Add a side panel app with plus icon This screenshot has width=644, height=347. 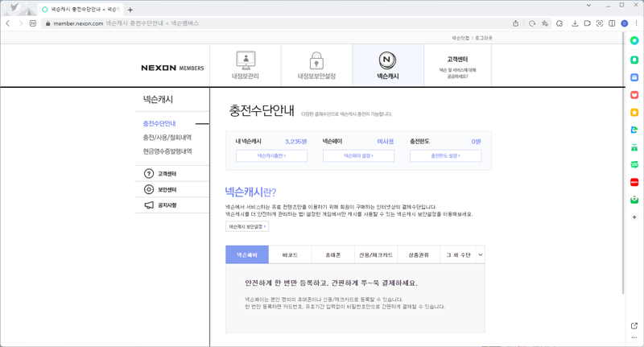pyautogui.click(x=634, y=217)
